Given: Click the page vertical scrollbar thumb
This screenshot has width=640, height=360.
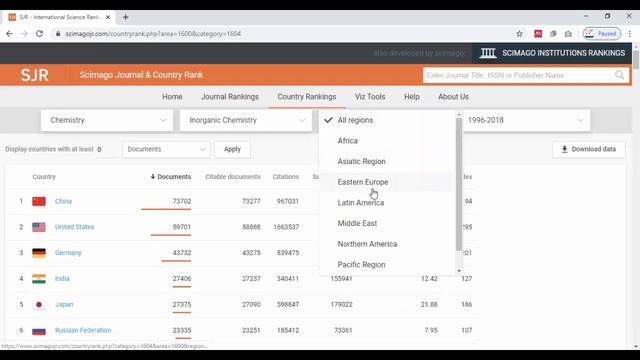Looking at the screenshot, I should [x=636, y=60].
